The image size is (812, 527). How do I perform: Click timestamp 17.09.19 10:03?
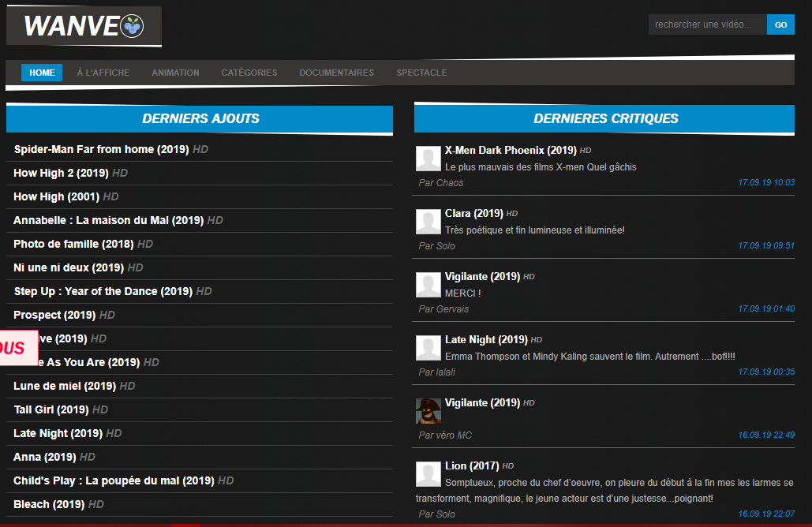[x=766, y=182]
